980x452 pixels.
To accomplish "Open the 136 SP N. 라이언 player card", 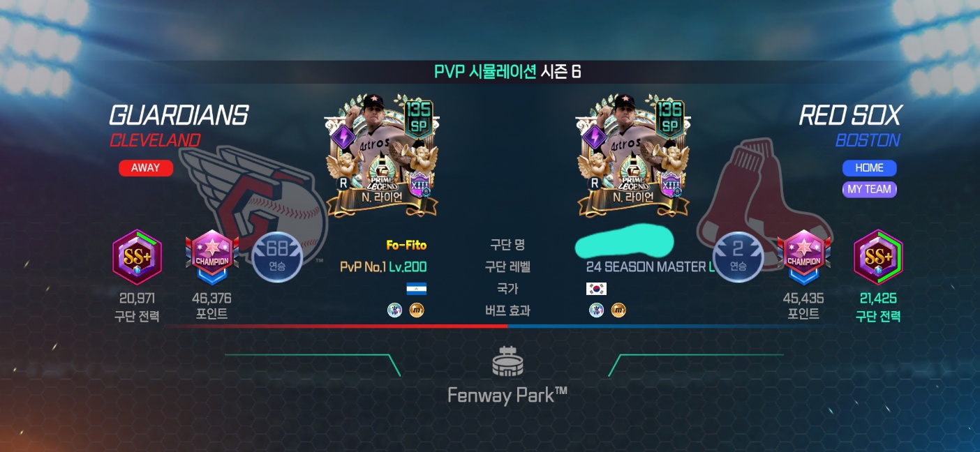I will coord(632,156).
